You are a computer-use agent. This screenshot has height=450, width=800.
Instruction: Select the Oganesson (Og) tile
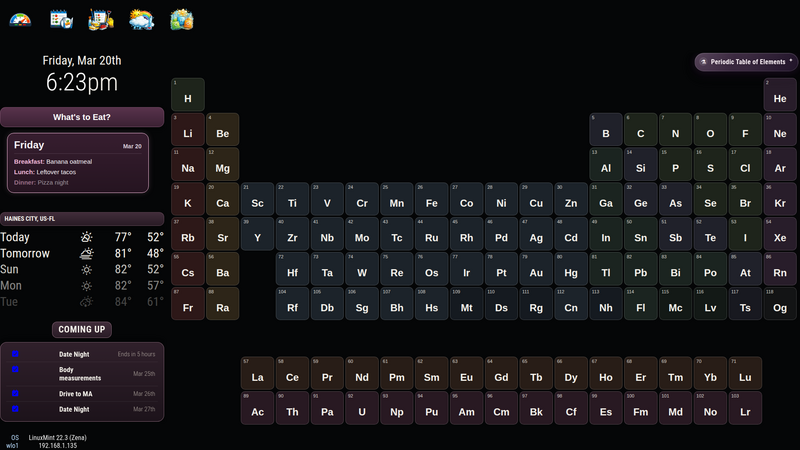coord(780,304)
